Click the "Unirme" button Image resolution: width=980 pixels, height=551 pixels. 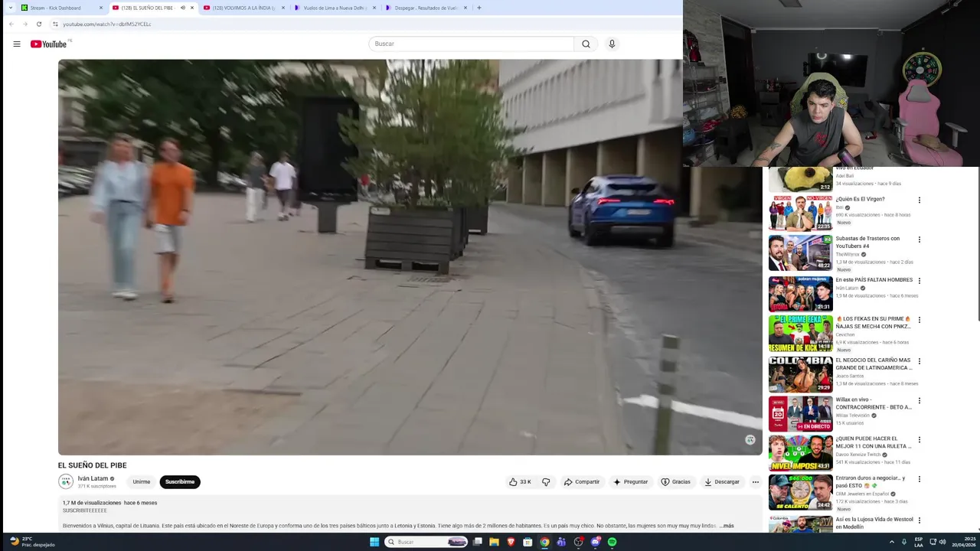tap(142, 482)
